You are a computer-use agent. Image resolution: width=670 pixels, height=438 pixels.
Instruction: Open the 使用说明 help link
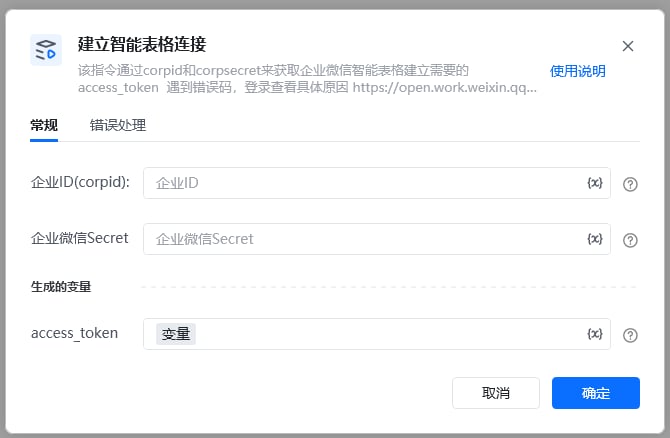[x=577, y=71]
